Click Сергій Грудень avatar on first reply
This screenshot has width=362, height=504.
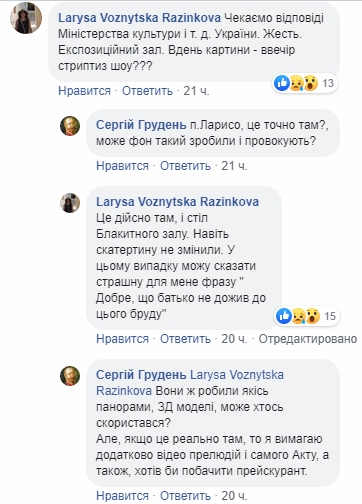click(70, 126)
